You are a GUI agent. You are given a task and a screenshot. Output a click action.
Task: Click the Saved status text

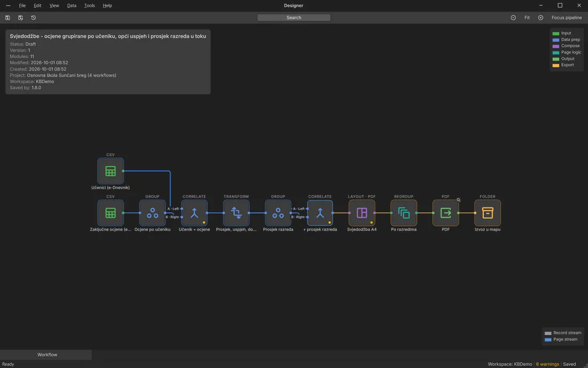tap(569, 364)
